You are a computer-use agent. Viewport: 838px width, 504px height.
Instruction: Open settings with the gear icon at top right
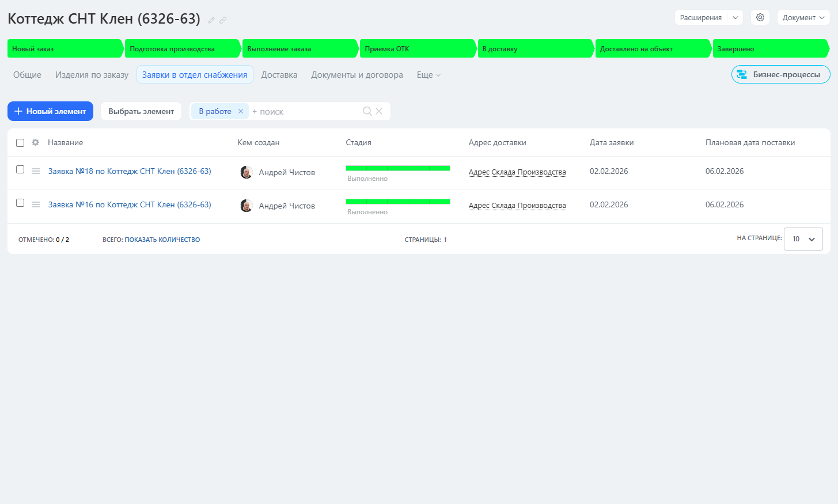tap(760, 17)
